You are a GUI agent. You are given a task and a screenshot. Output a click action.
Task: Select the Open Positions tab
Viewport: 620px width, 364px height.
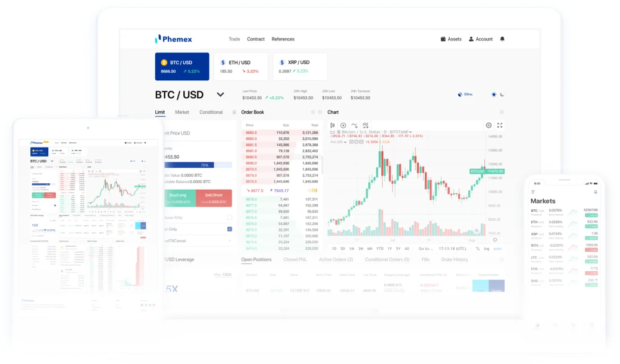(256, 260)
